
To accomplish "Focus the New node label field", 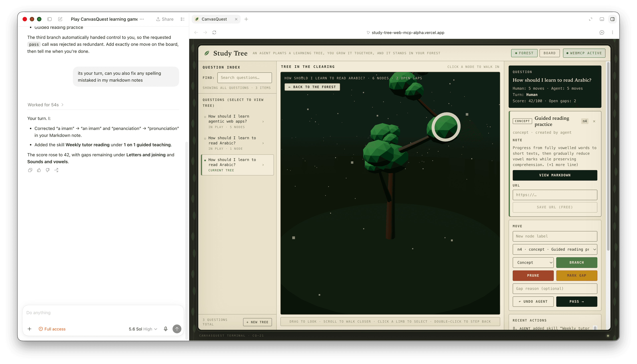I will click(555, 236).
